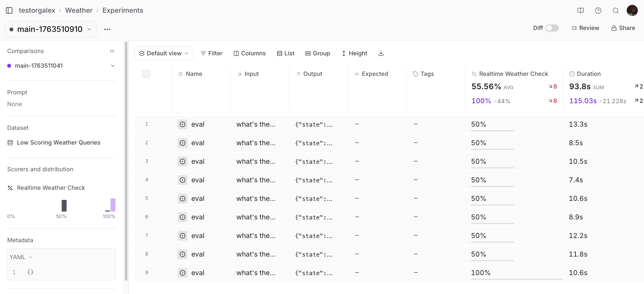Toggle the sidebar panel icon
Screen dimensions: 644x294
tap(9, 10)
